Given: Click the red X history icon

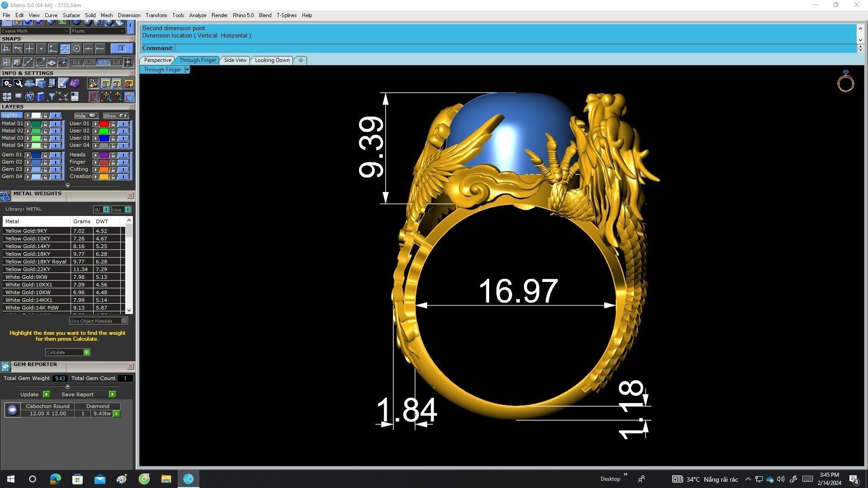Looking at the screenshot, I should (x=129, y=84).
